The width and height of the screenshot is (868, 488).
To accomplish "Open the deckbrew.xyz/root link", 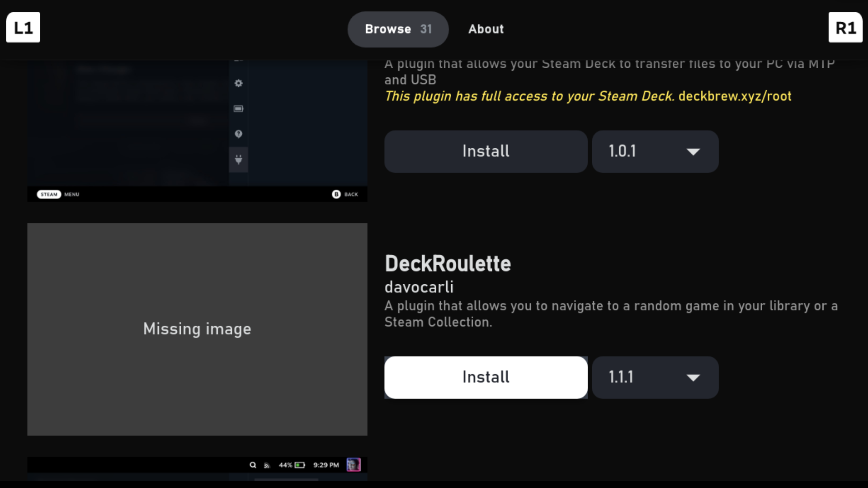I will (735, 96).
